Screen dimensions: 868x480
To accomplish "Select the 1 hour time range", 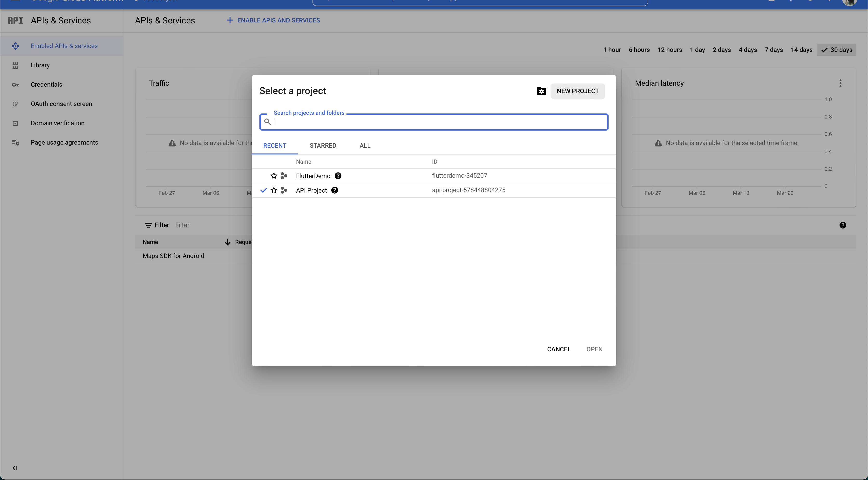I will [612, 50].
